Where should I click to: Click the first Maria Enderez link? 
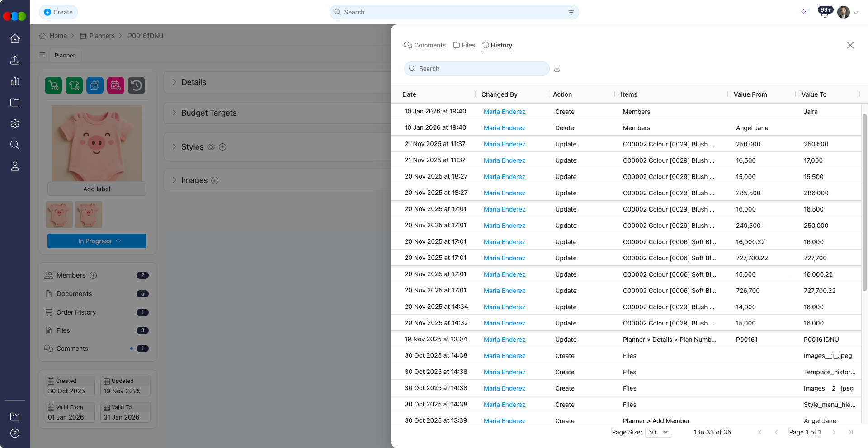(x=504, y=112)
